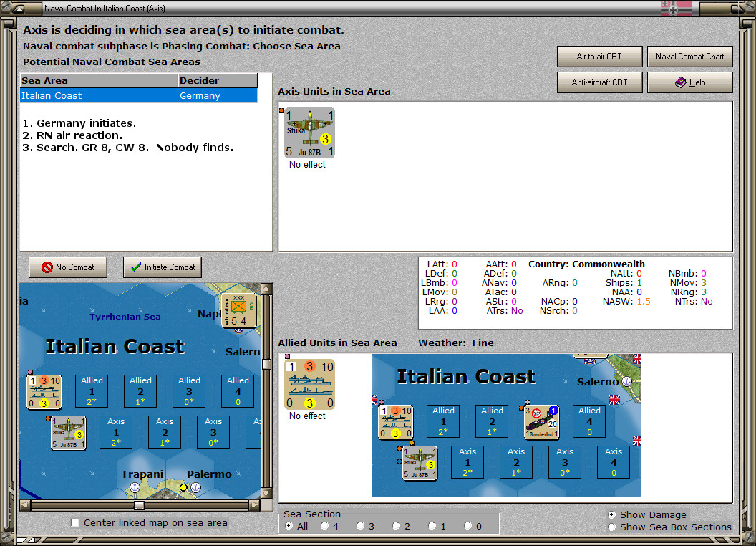Click the Axis 1 sea box on the left map

(116, 432)
